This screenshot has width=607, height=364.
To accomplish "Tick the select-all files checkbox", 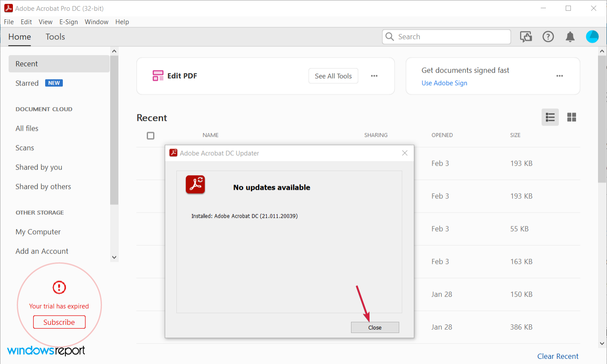I will coord(151,136).
